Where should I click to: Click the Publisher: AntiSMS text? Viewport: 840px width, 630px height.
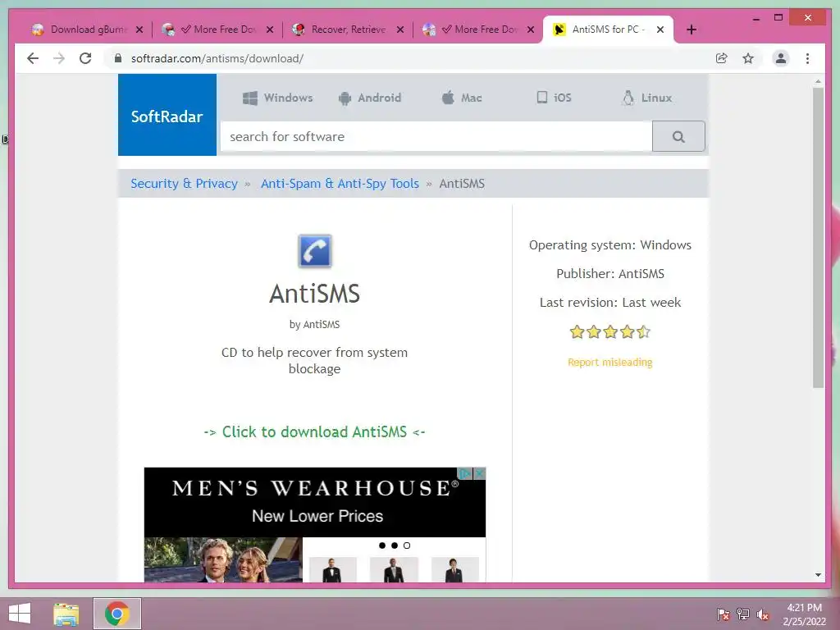click(x=610, y=274)
